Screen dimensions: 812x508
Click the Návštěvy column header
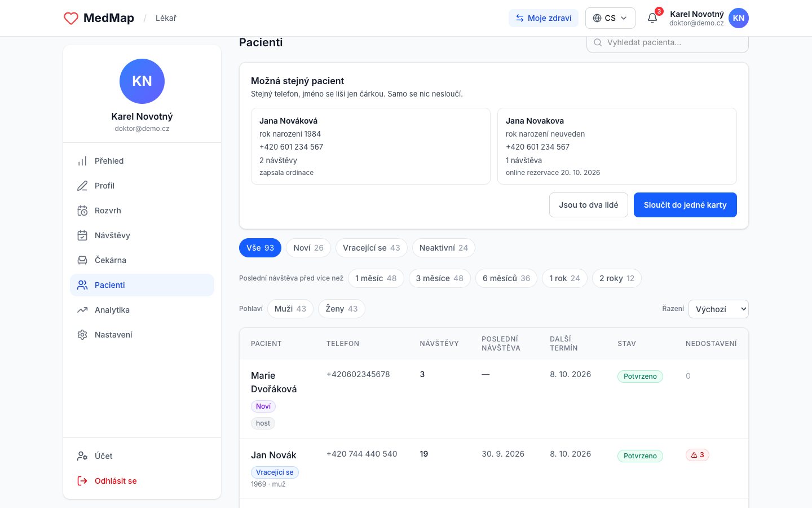pos(439,343)
